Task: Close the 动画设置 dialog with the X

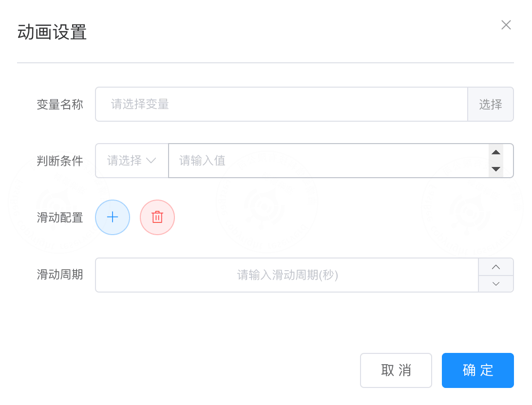Action: 506,25
